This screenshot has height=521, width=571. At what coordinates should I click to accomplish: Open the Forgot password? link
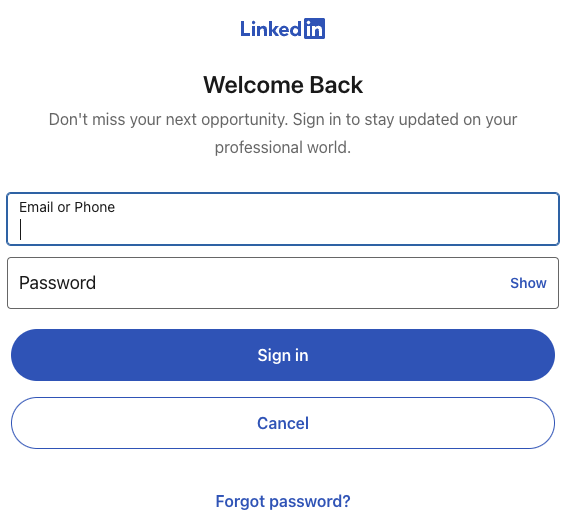pyautogui.click(x=283, y=501)
